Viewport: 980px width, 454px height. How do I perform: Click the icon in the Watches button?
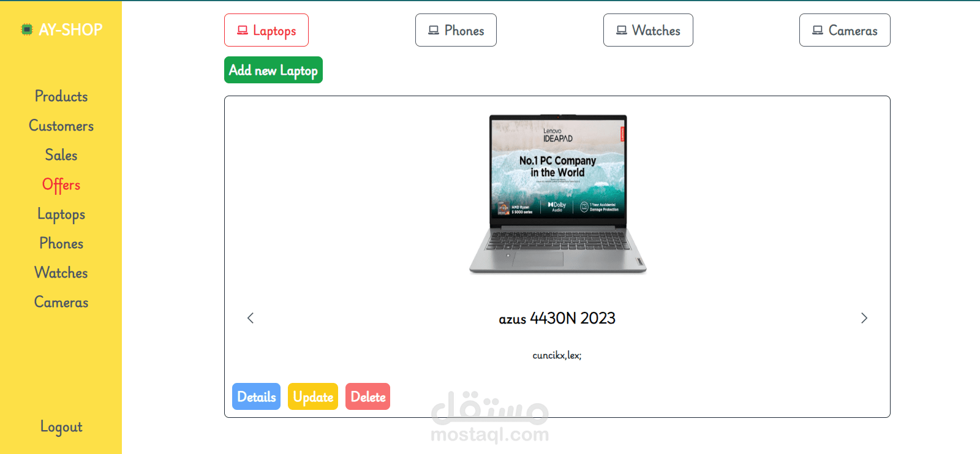coord(622,30)
